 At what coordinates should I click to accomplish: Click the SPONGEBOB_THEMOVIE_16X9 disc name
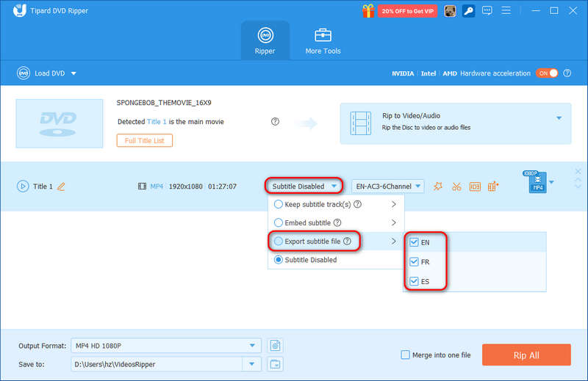[x=164, y=103]
